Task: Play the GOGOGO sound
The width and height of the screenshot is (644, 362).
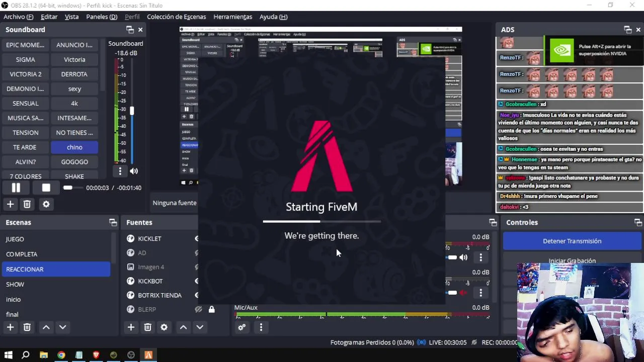Action: pyautogui.click(x=74, y=161)
